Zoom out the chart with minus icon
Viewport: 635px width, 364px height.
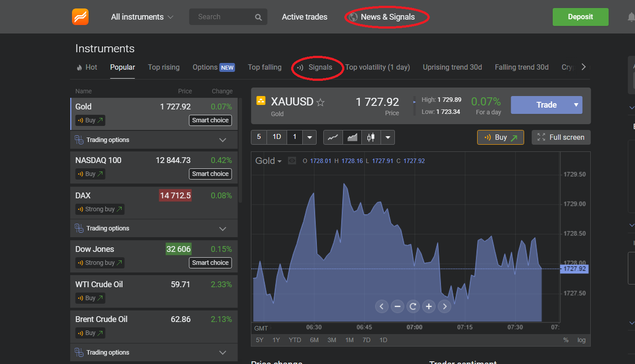pyautogui.click(x=397, y=306)
